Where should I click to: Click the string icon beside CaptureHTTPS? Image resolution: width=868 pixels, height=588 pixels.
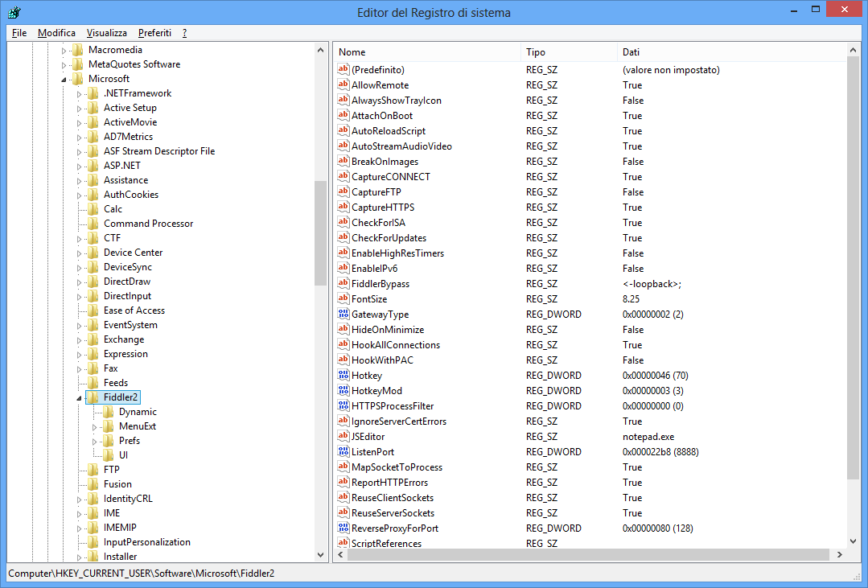(x=343, y=207)
